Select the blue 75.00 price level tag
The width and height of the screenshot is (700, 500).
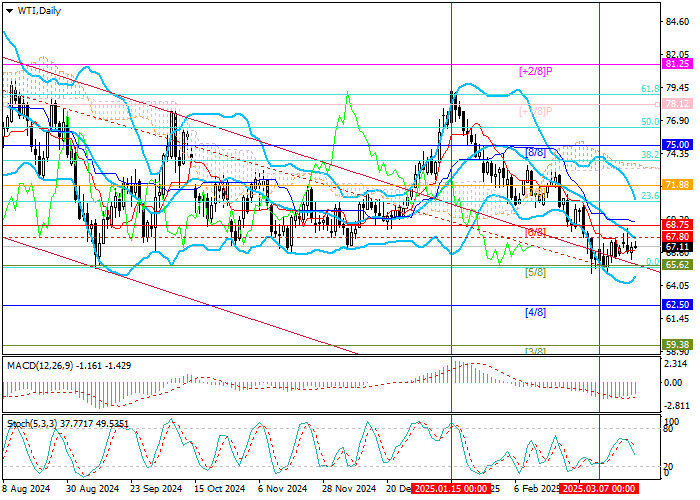[x=678, y=144]
